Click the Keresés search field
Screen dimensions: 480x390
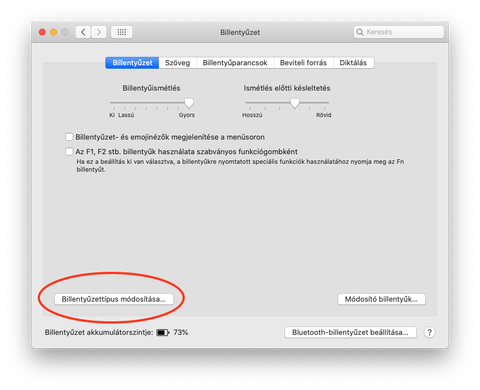coord(399,32)
